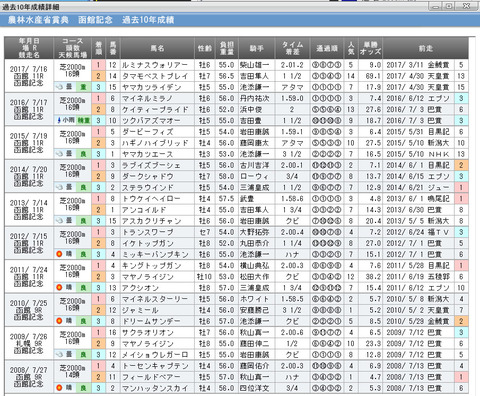Click horse name イケトップガン
The width and height of the screenshot is (480, 396).
click(148, 243)
